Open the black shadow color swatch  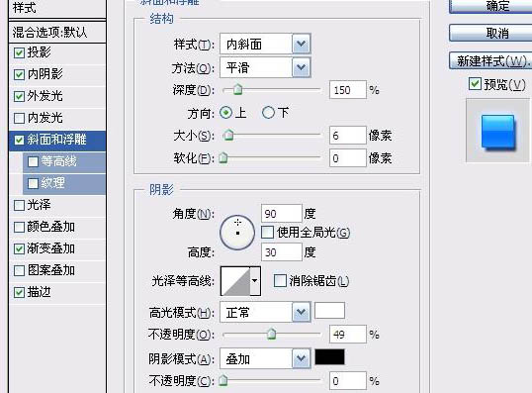coord(329,357)
